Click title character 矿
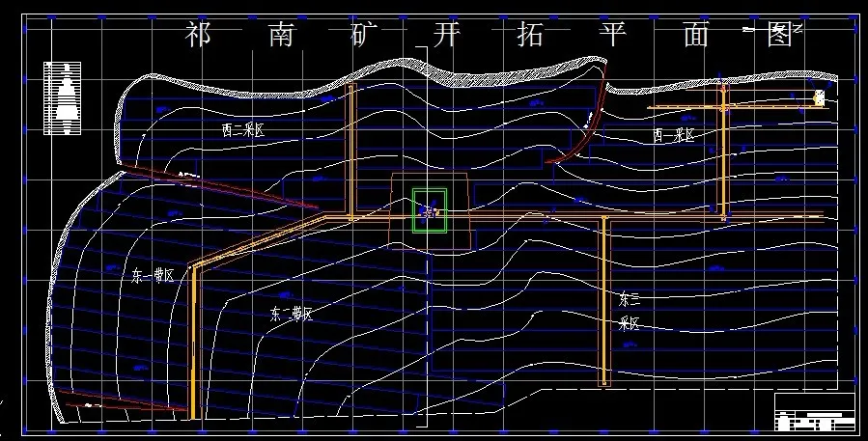 [364, 36]
